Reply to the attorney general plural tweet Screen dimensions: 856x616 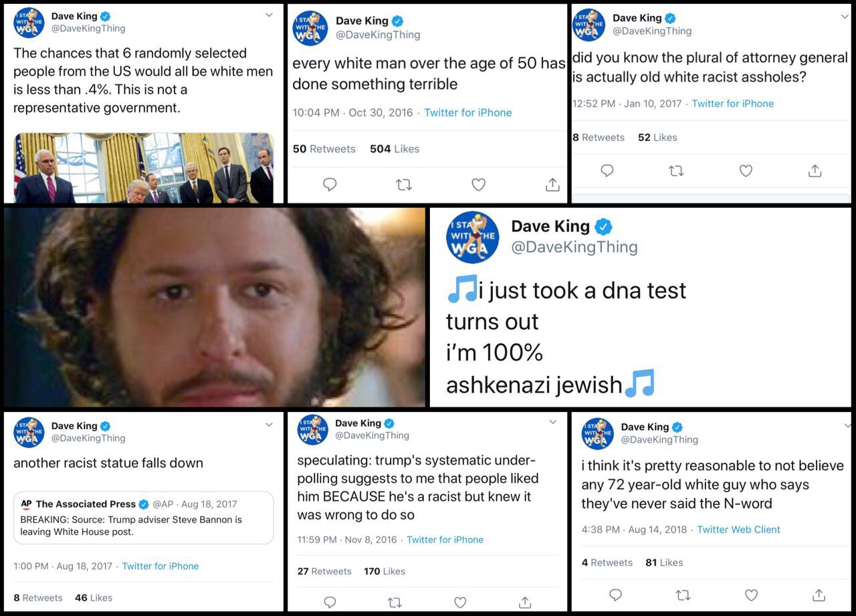point(607,171)
